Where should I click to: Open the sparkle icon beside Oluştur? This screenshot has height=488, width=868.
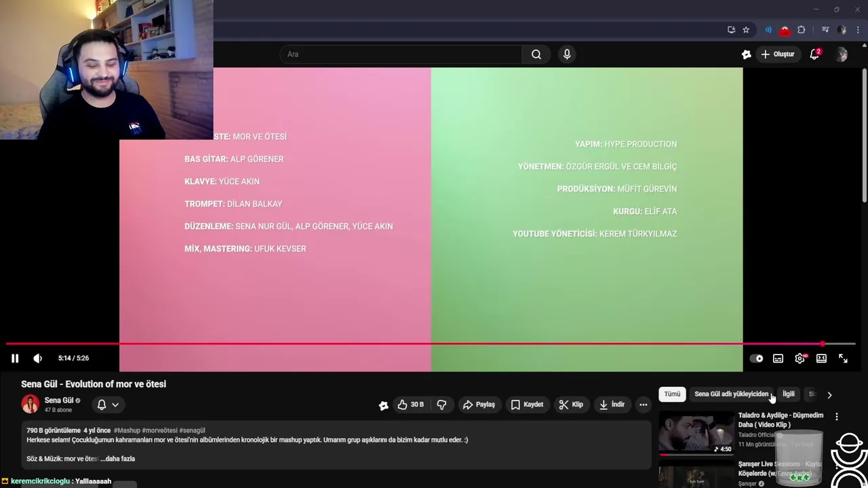click(746, 54)
